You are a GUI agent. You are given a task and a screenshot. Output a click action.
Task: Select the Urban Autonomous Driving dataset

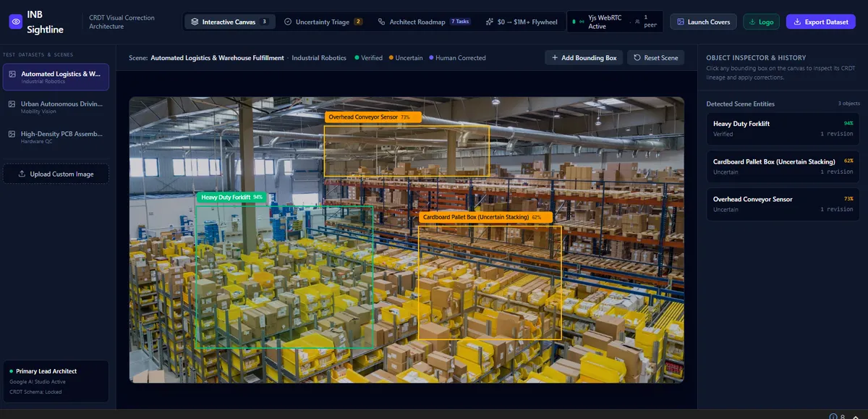[x=56, y=107]
